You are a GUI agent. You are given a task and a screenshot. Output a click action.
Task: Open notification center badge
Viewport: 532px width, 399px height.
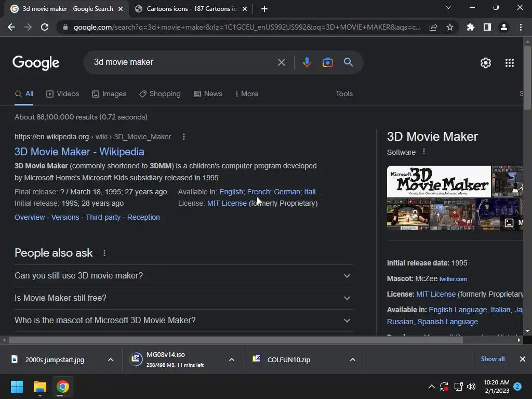tap(517, 387)
